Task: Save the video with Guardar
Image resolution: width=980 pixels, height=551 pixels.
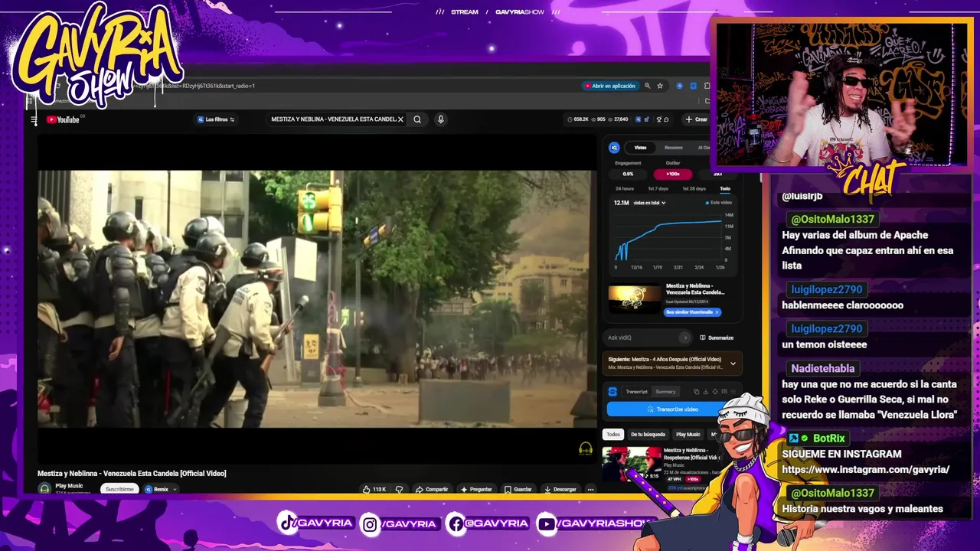Action: click(518, 489)
